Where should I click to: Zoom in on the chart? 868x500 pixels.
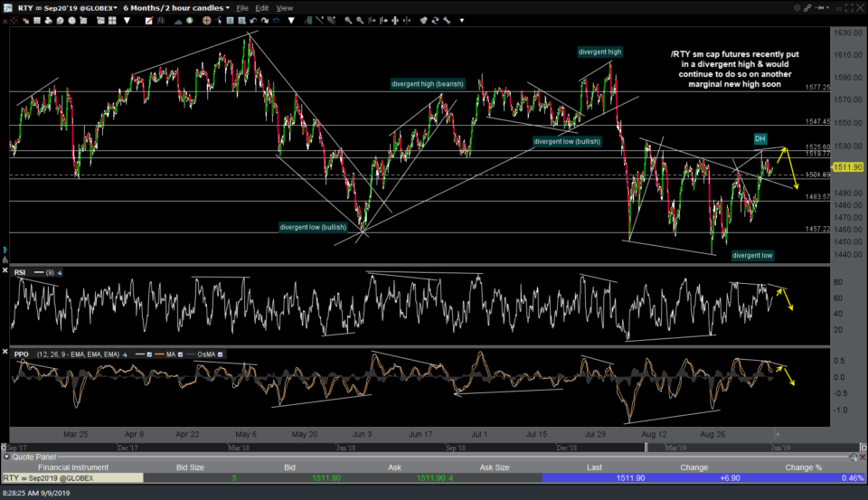coord(348,21)
